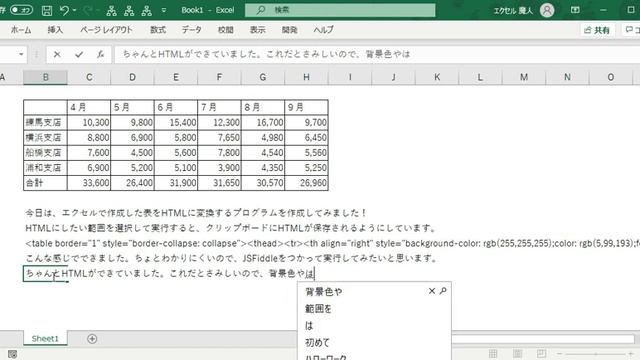The width and height of the screenshot is (640, 360).
Task: Open the ホーム ribbon tab
Action: (21, 30)
